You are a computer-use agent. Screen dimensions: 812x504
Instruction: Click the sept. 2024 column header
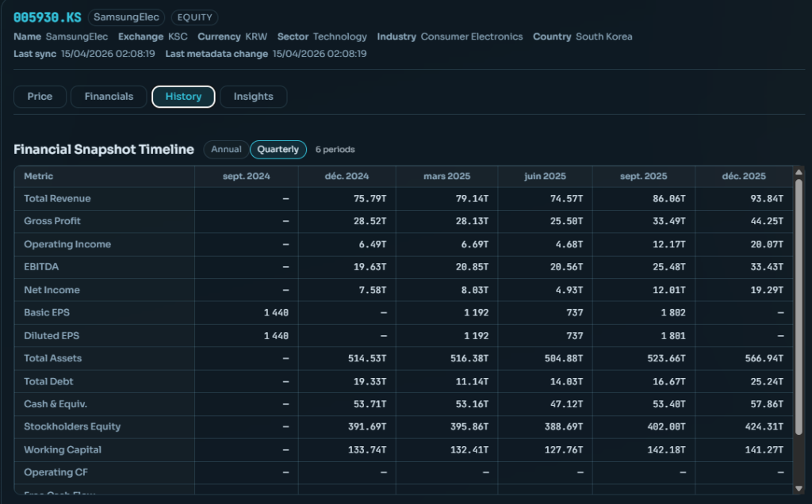click(246, 176)
